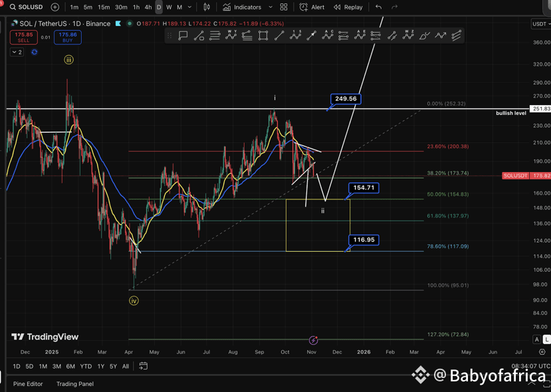This screenshot has width=551, height=392.
Task: Open the timeframe dropdown chevron
Action: (x=189, y=7)
